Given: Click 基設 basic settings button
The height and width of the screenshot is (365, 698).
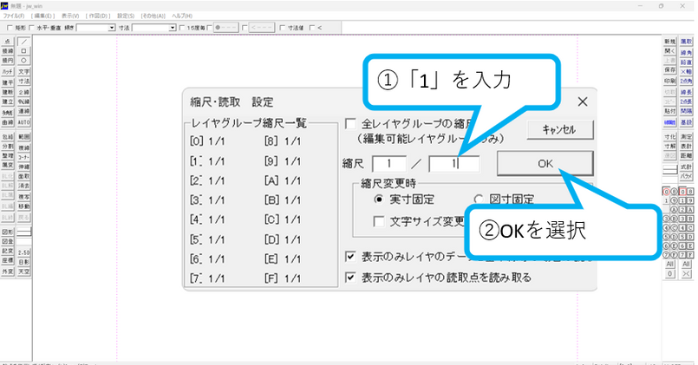Looking at the screenshot, I should tap(686, 122).
